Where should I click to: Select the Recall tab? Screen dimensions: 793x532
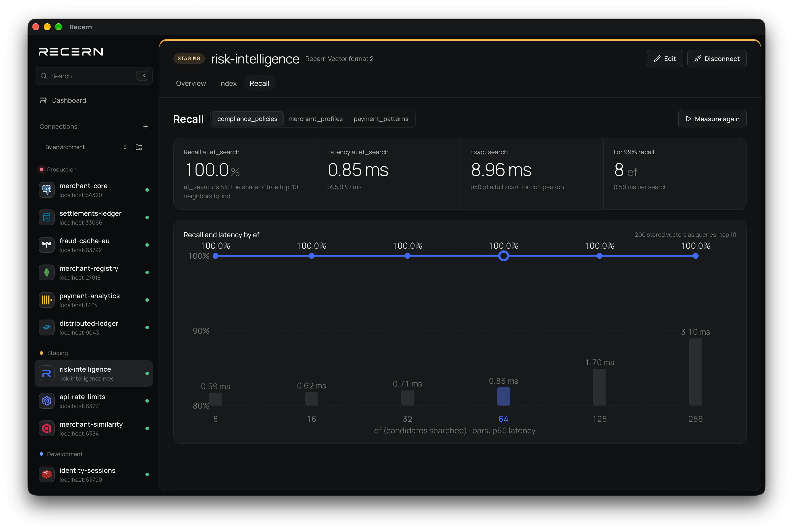coord(260,84)
